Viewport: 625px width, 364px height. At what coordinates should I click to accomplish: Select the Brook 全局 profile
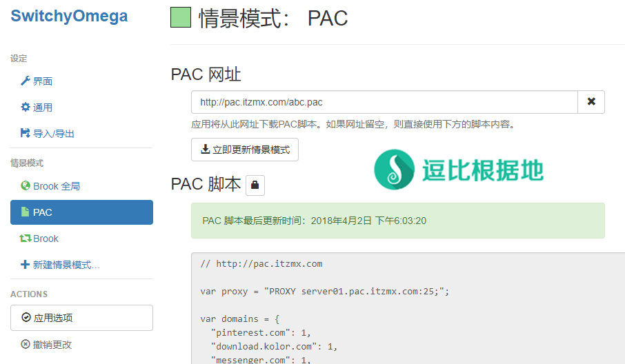(57, 186)
